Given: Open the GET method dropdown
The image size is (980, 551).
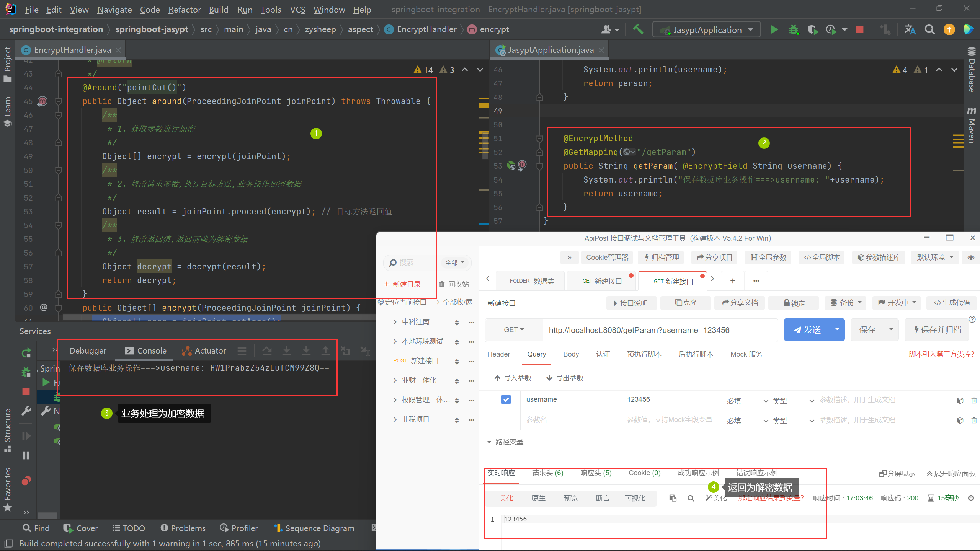Looking at the screenshot, I should click(x=513, y=329).
